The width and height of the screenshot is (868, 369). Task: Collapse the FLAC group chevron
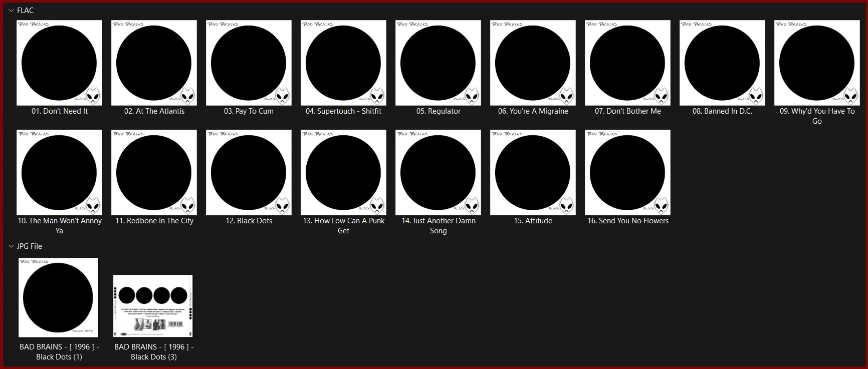[11, 10]
